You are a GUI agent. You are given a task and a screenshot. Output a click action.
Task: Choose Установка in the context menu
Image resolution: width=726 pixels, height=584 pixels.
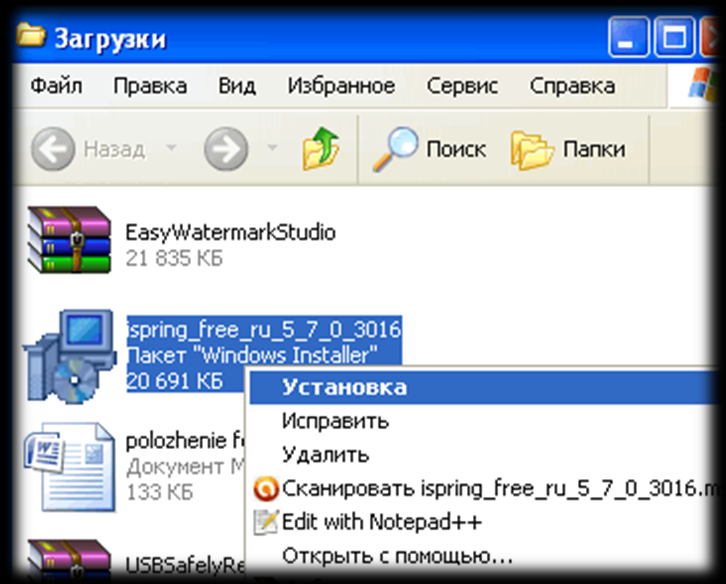click(x=484, y=387)
